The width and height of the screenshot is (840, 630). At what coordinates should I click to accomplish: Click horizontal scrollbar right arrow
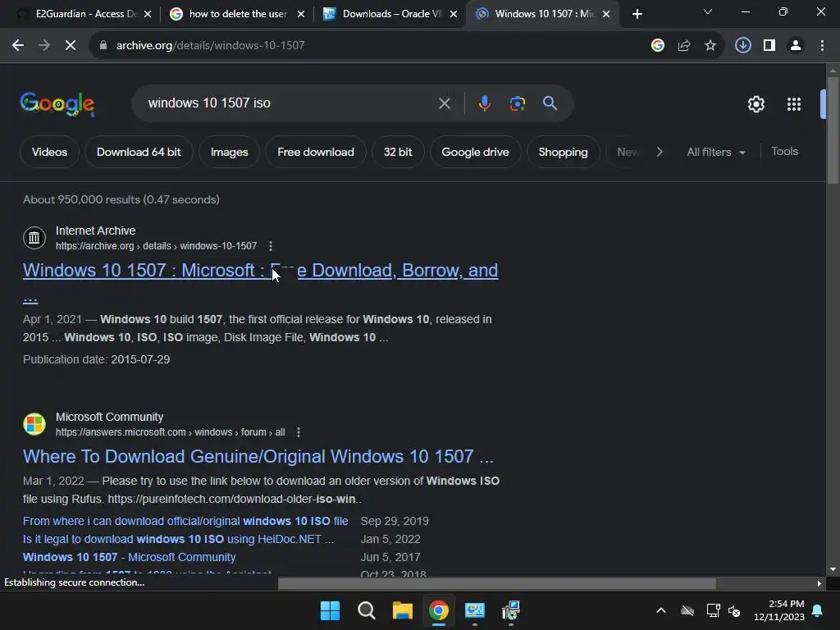819,584
